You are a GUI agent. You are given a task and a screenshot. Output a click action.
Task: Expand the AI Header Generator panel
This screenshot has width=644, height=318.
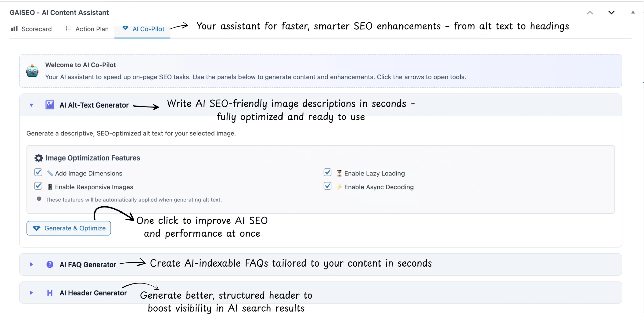pos(31,293)
